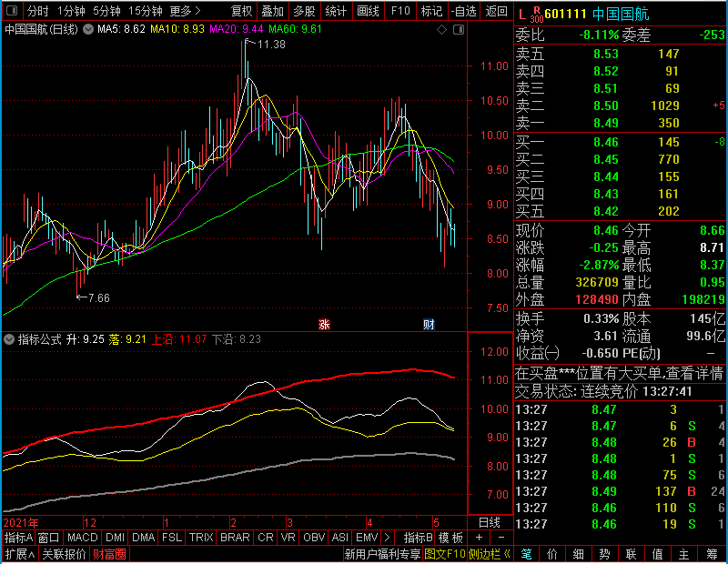This screenshot has width=728, height=564.
Task: Select the 窗口 tab
Action: (x=49, y=538)
